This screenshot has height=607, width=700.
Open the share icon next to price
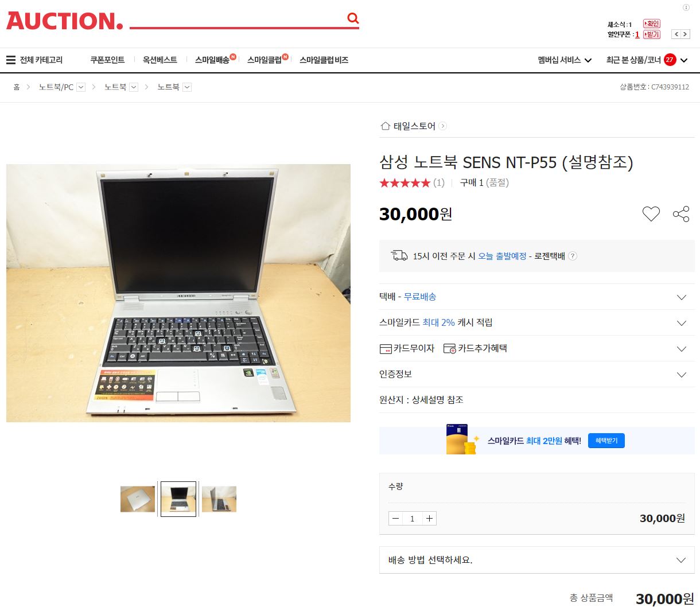tap(681, 214)
